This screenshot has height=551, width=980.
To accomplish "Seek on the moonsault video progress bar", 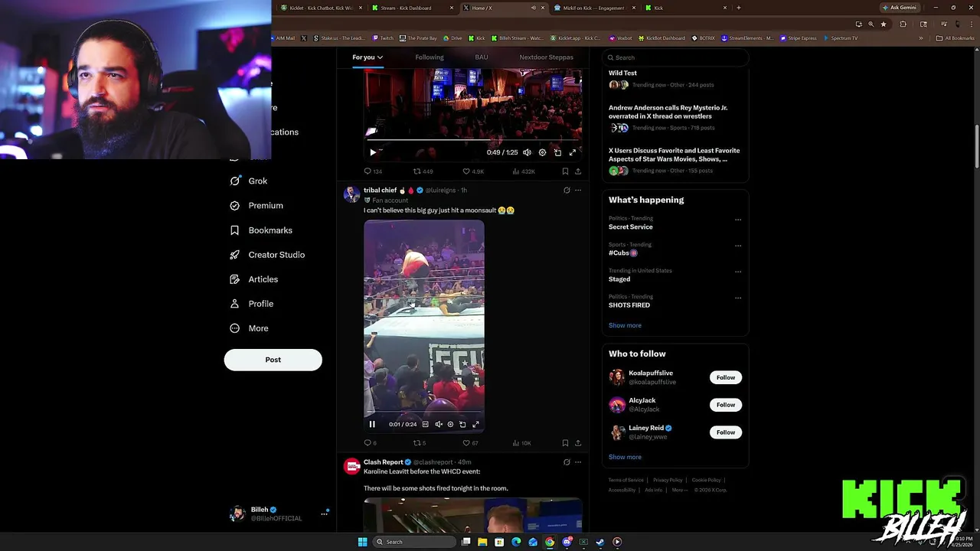I will coord(423,413).
